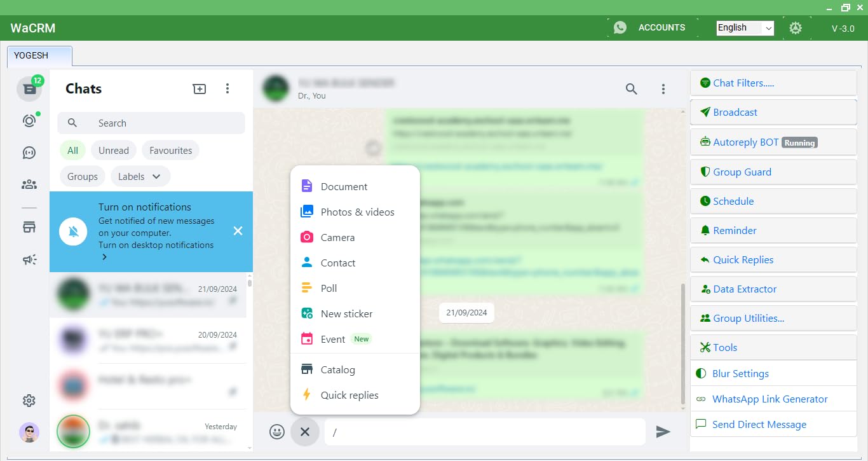Open WhatsApp Link Generator tool
The height and width of the screenshot is (461, 868).
pos(773,399)
